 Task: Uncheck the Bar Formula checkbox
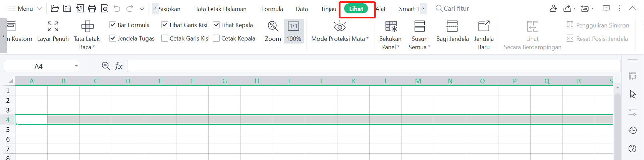113,25
